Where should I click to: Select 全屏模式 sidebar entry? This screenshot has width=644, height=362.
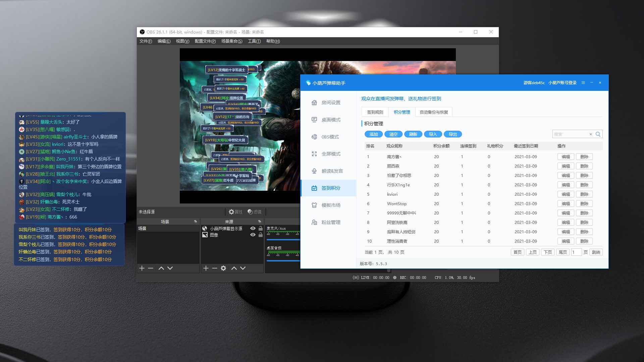(x=330, y=154)
